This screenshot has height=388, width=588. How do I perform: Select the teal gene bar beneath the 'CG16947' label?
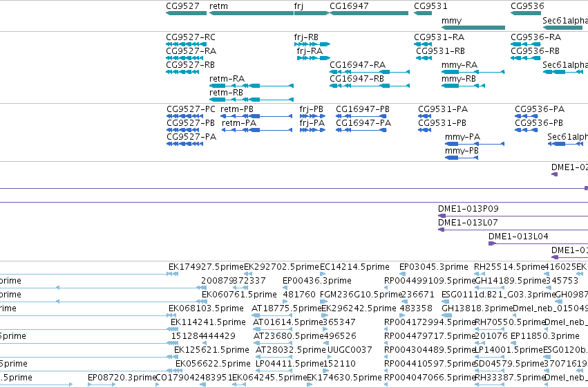coord(369,13)
